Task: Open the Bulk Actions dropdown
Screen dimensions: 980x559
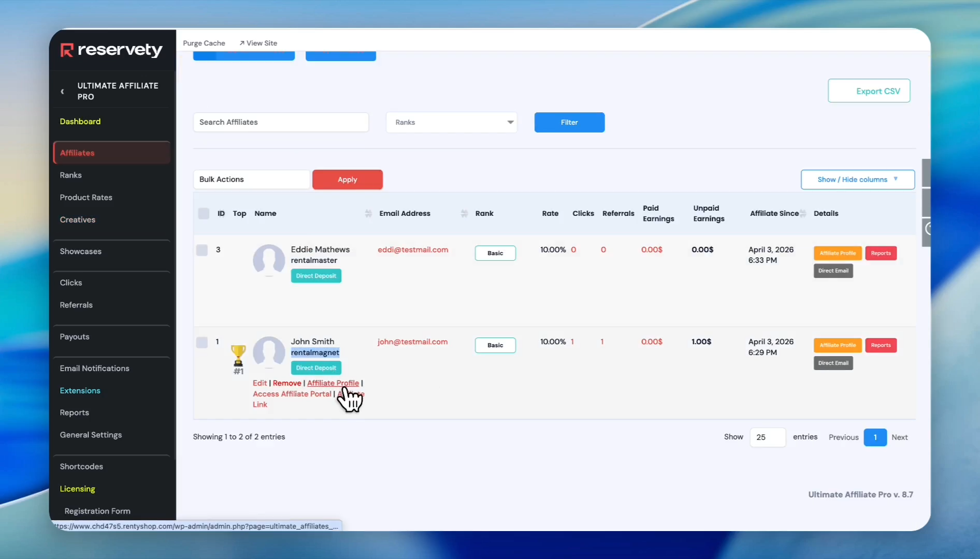Action: (x=251, y=180)
